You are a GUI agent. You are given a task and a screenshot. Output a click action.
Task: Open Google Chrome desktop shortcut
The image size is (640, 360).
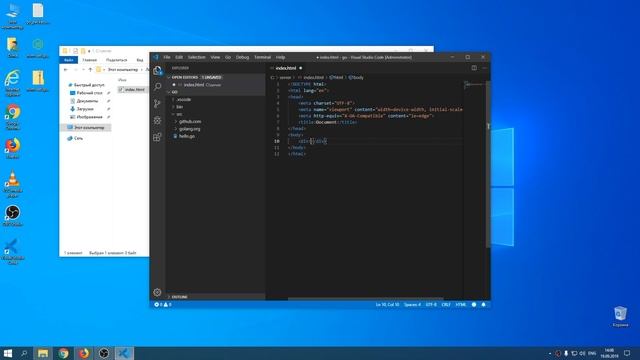(x=13, y=117)
